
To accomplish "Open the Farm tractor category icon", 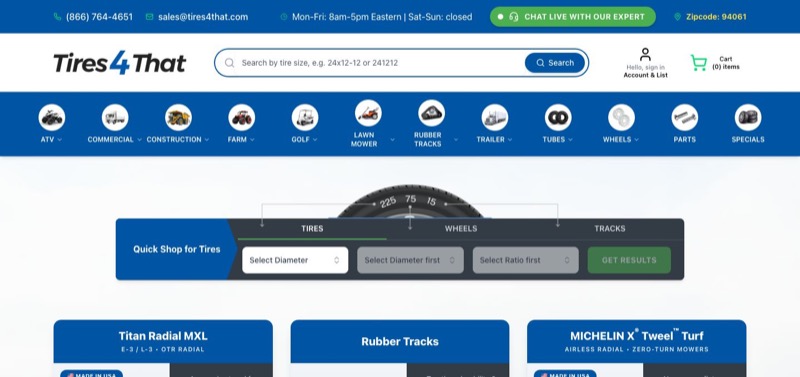I will (241, 117).
